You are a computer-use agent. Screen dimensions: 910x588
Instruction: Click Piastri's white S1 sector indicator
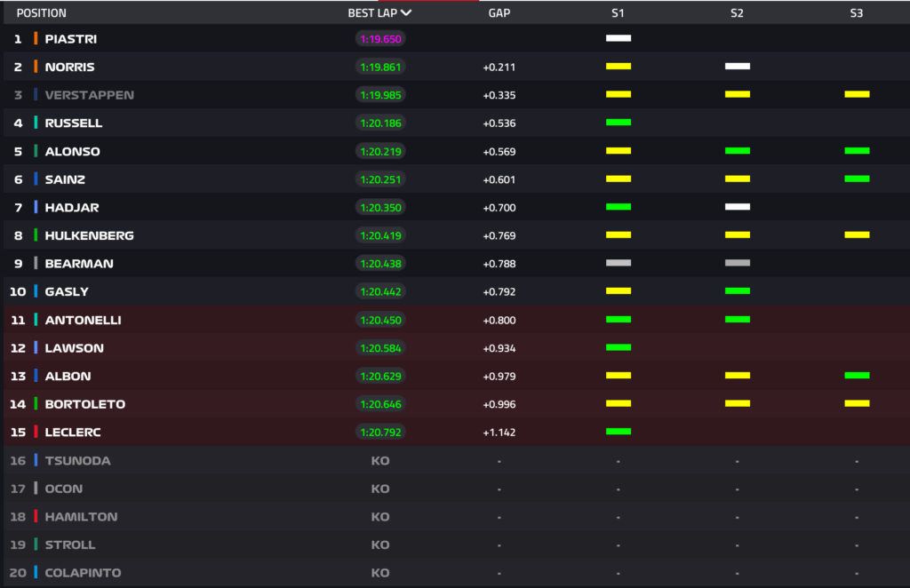coord(618,38)
